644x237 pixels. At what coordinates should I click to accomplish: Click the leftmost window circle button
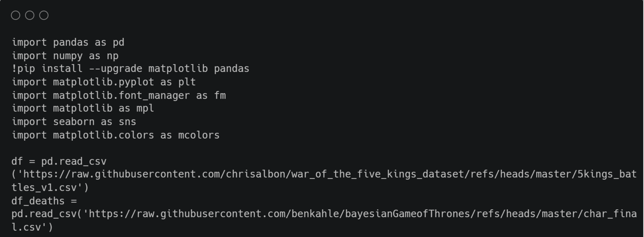point(16,16)
